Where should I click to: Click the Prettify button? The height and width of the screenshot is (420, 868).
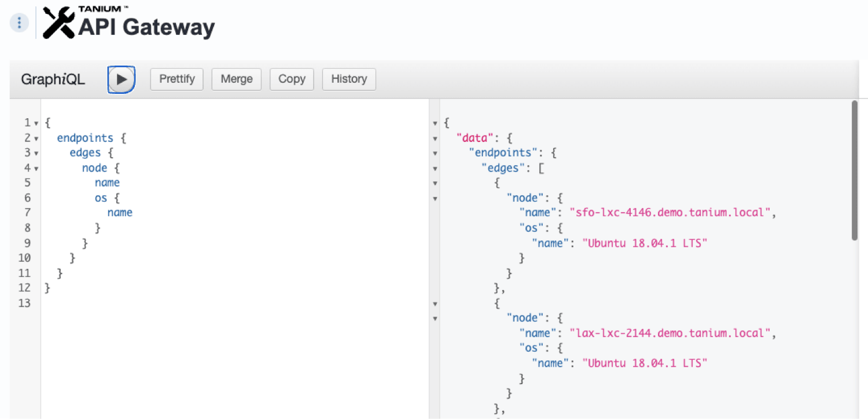(177, 79)
